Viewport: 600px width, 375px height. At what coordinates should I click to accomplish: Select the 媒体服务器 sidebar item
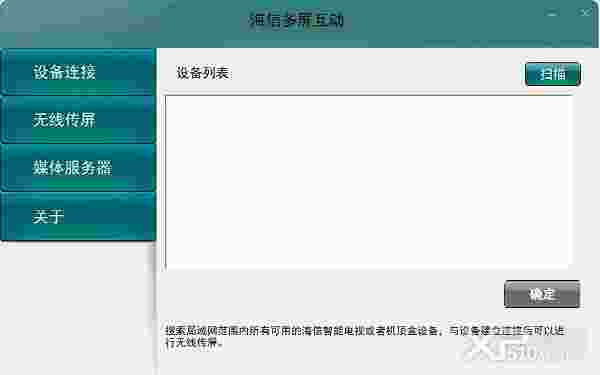78,168
